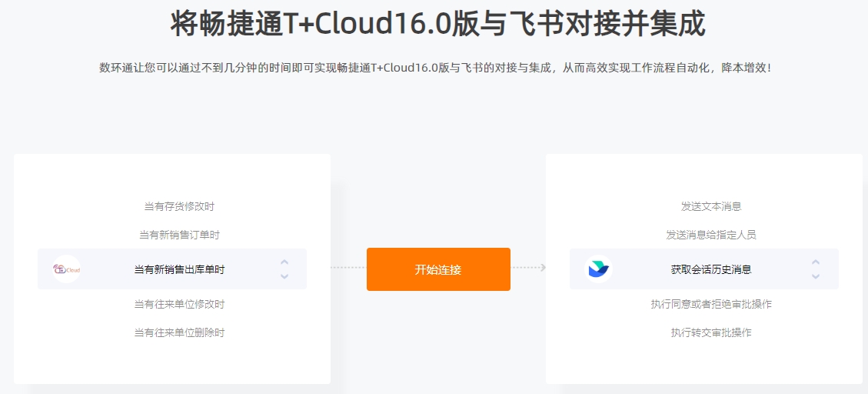Click the page title 将畅捷通T+Cloud16.0版与飞书对接并集成

click(438, 24)
